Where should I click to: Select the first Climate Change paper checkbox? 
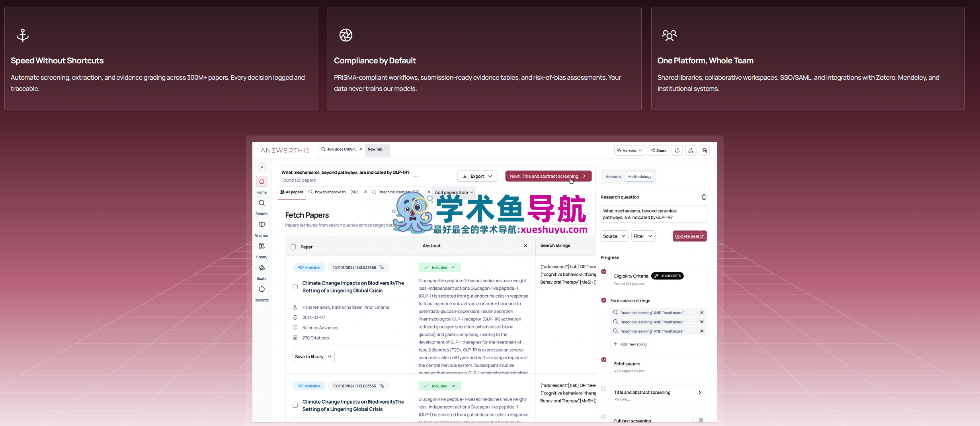[295, 287]
